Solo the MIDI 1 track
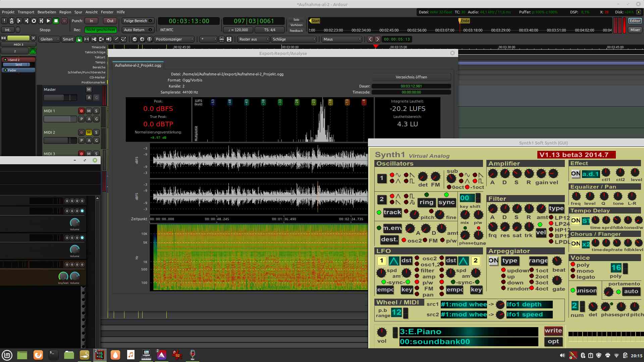The width and height of the screenshot is (644, 362). [x=96, y=111]
